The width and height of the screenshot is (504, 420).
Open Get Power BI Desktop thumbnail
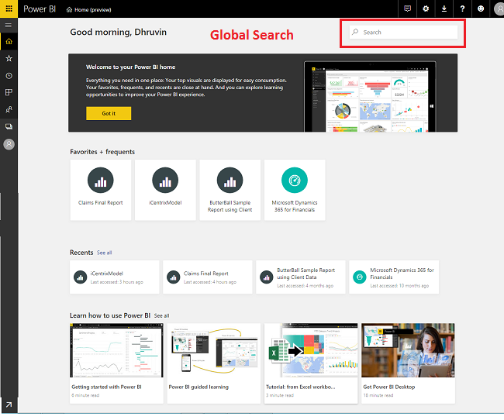click(x=408, y=350)
